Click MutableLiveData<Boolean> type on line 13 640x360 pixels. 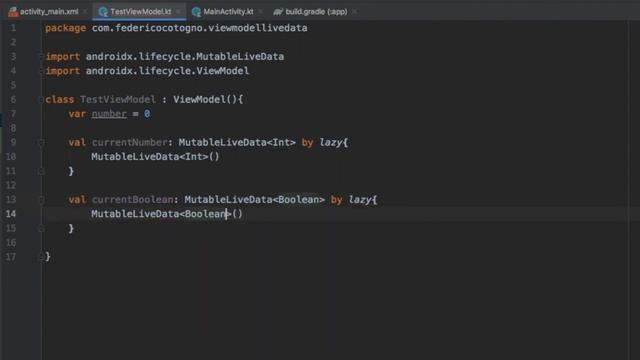[x=255, y=200]
